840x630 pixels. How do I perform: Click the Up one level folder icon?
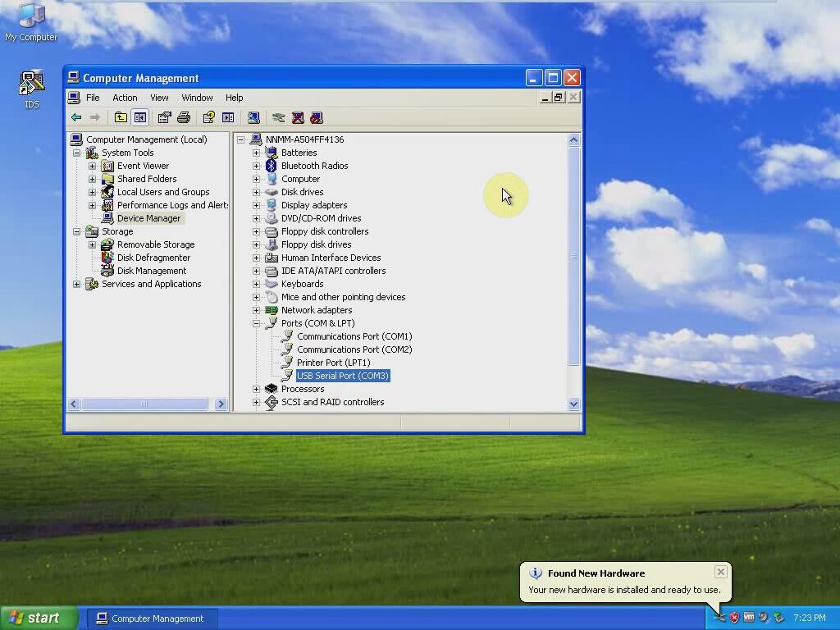[x=121, y=117]
